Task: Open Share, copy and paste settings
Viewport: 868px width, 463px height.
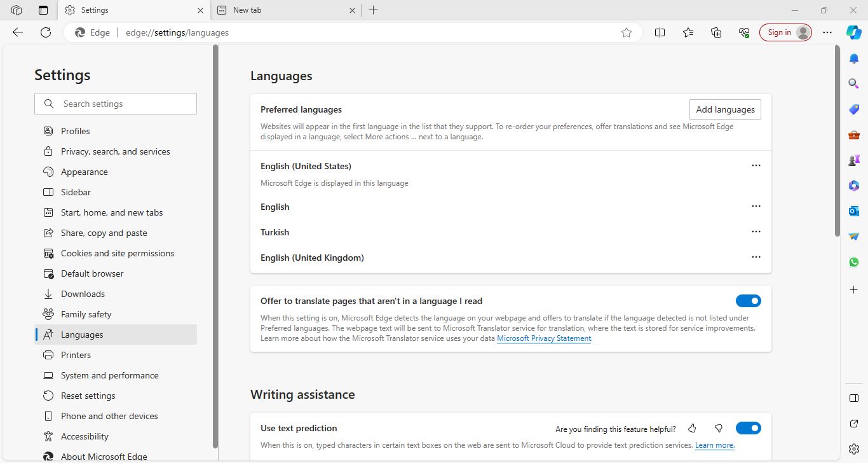Action: [x=116, y=233]
